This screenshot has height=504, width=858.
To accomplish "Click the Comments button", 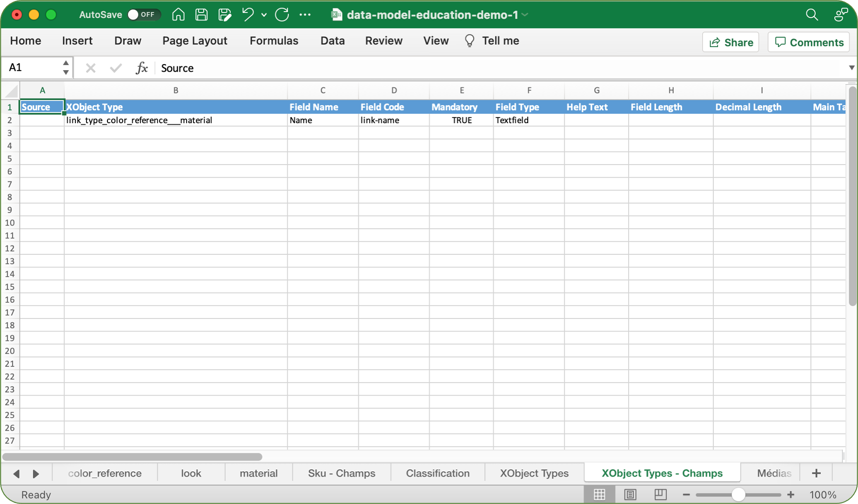I will pyautogui.click(x=809, y=42).
